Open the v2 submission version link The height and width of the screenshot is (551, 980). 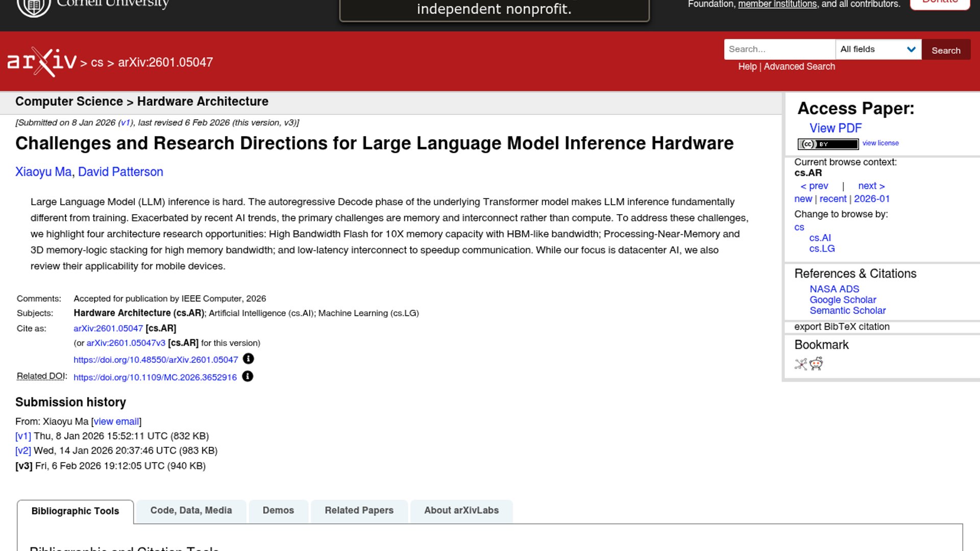23,450
